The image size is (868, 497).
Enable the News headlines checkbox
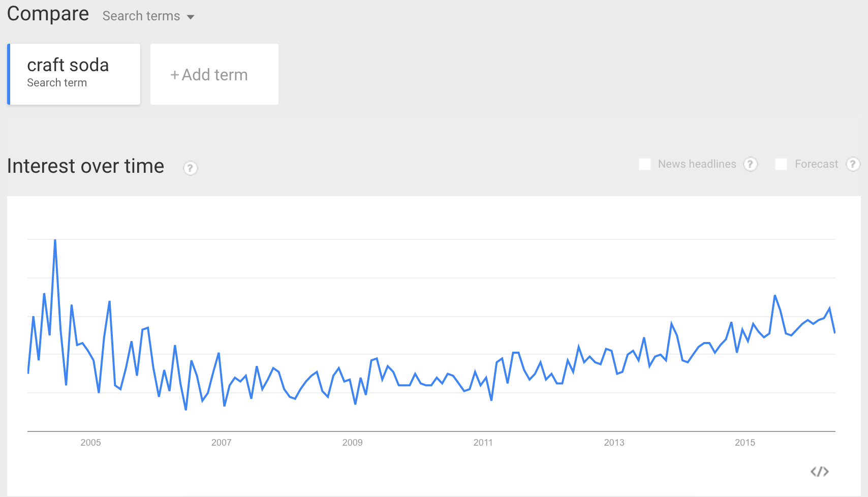644,164
